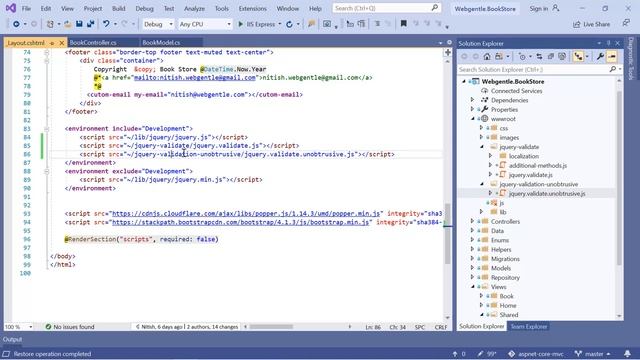Click the split editor plus icon

click(448, 52)
